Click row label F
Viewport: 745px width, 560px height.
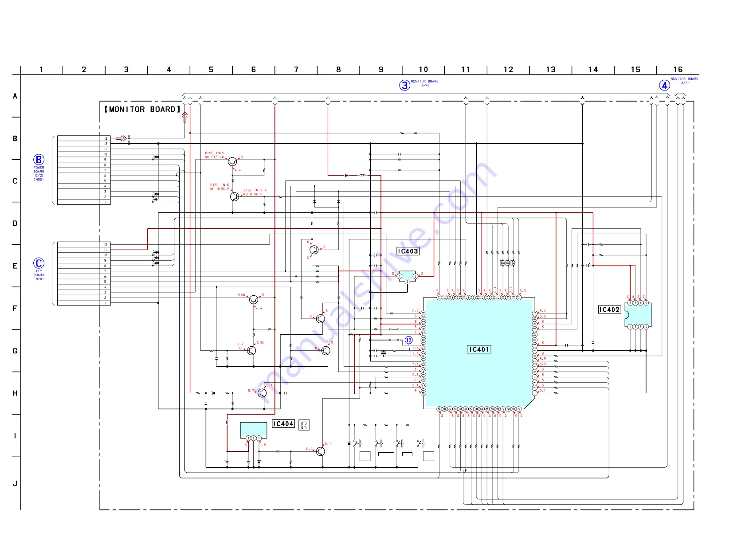pyautogui.click(x=15, y=308)
